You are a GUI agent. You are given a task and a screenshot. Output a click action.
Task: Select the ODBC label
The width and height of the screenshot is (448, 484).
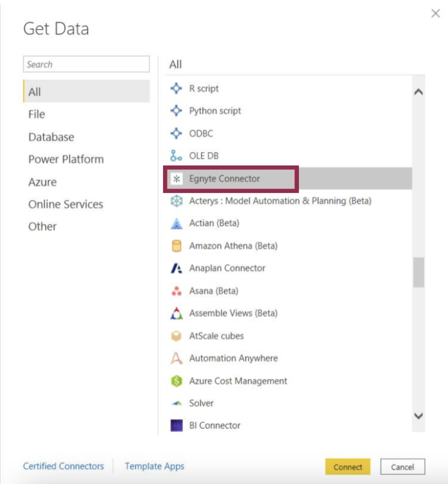coord(201,133)
